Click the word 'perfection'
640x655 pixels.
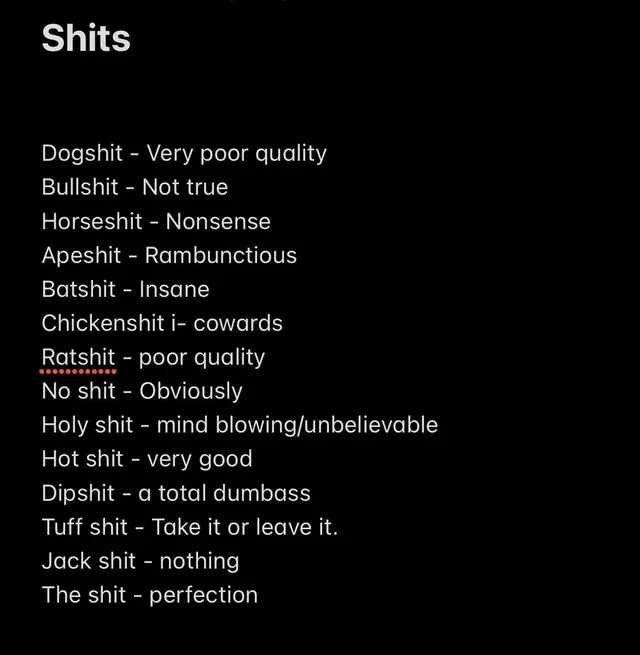(x=203, y=596)
